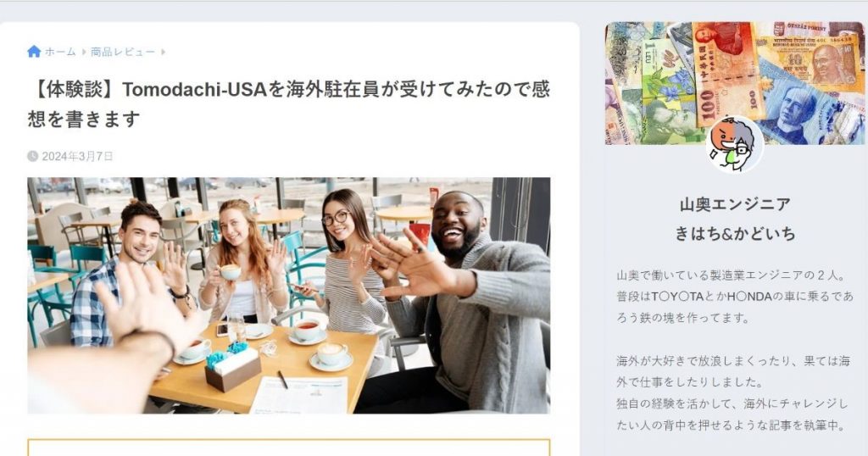Select the 2024年3月7日 publish date
868x456 pixels.
pyautogui.click(x=77, y=156)
